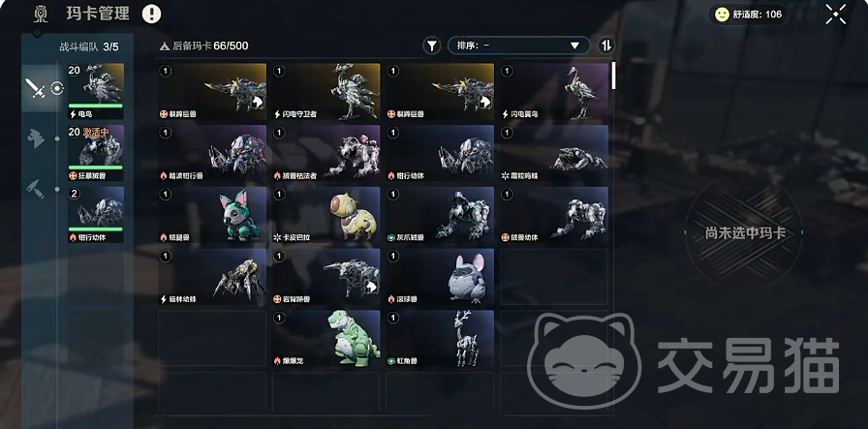
Task: Select the 电鸟 team member card
Action: pos(96,91)
